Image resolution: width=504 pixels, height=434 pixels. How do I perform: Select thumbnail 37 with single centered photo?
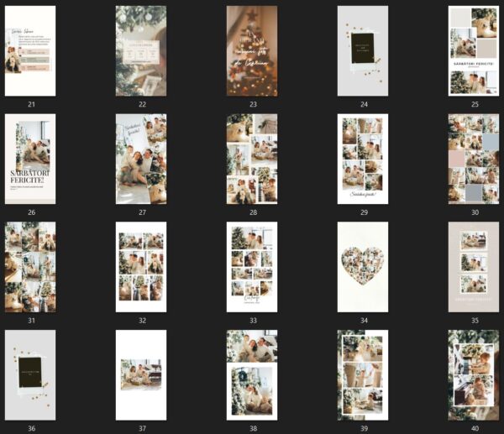(141, 374)
